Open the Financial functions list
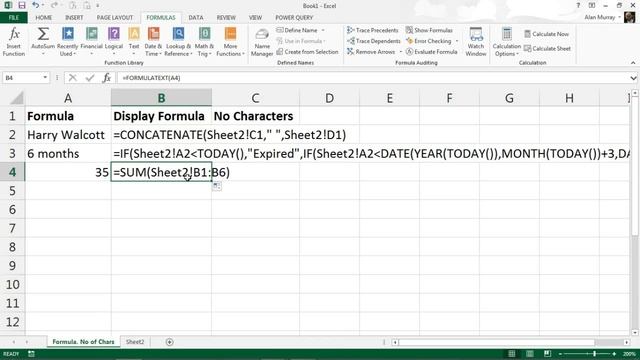 coord(91,42)
